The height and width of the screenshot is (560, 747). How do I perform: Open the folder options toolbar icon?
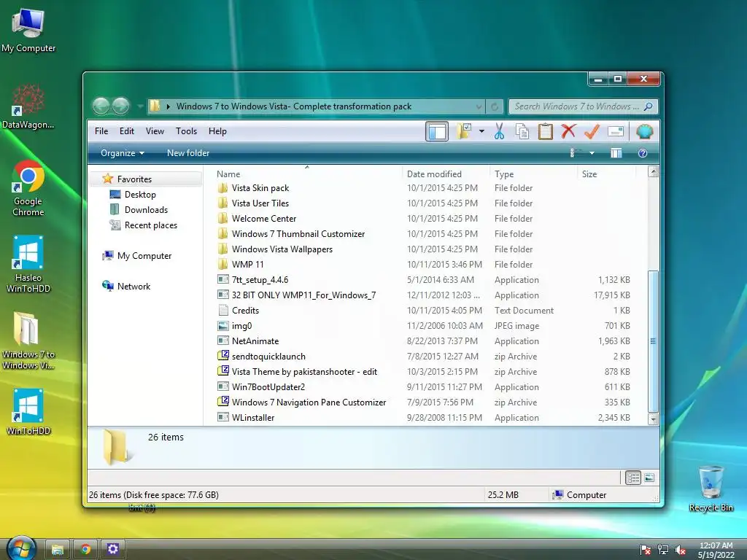pos(463,131)
